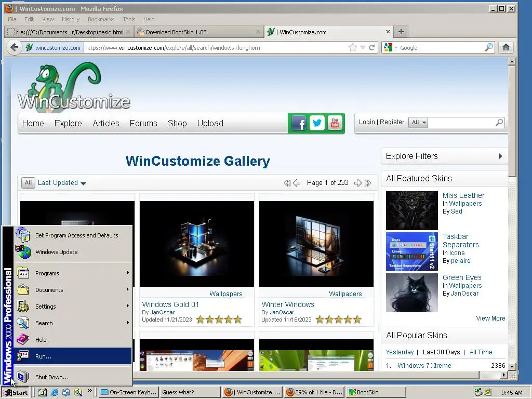Open the Firefox Tools menu
532x399 pixels.
click(129, 19)
